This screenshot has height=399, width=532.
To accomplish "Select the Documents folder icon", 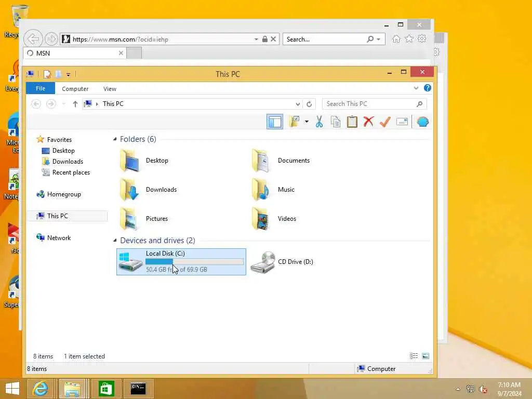I will coord(261,161).
